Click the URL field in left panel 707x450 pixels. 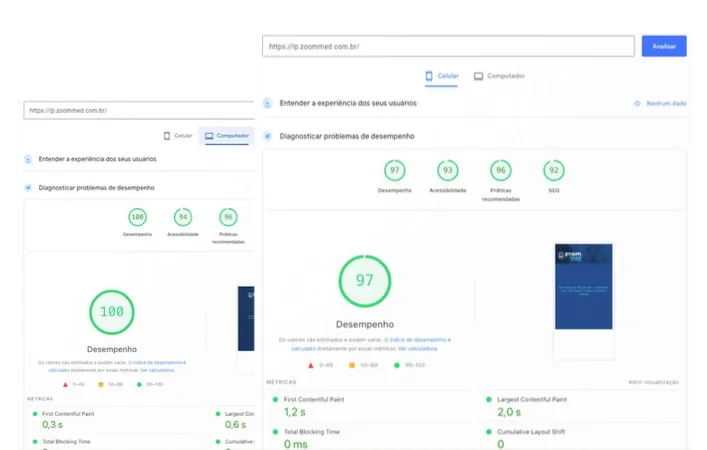139,110
